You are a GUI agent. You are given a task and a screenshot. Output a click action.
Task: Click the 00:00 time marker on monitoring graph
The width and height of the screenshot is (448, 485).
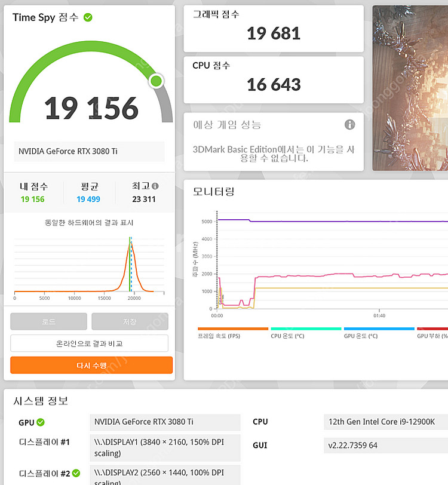click(x=217, y=315)
